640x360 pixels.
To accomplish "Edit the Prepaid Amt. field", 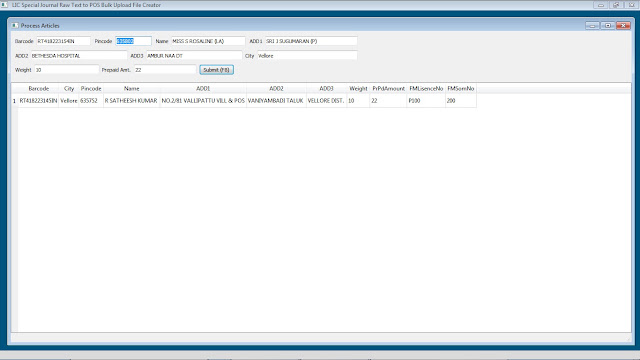I will click(x=165, y=70).
